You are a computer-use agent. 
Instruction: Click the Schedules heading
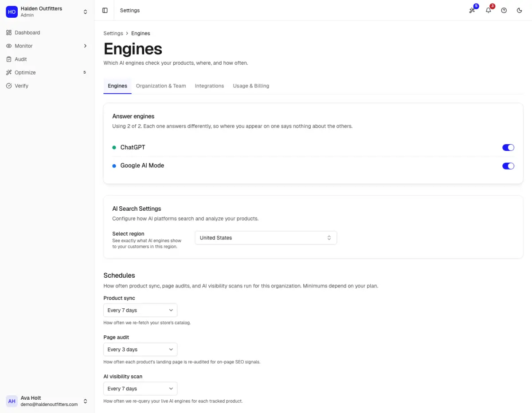pyautogui.click(x=119, y=275)
